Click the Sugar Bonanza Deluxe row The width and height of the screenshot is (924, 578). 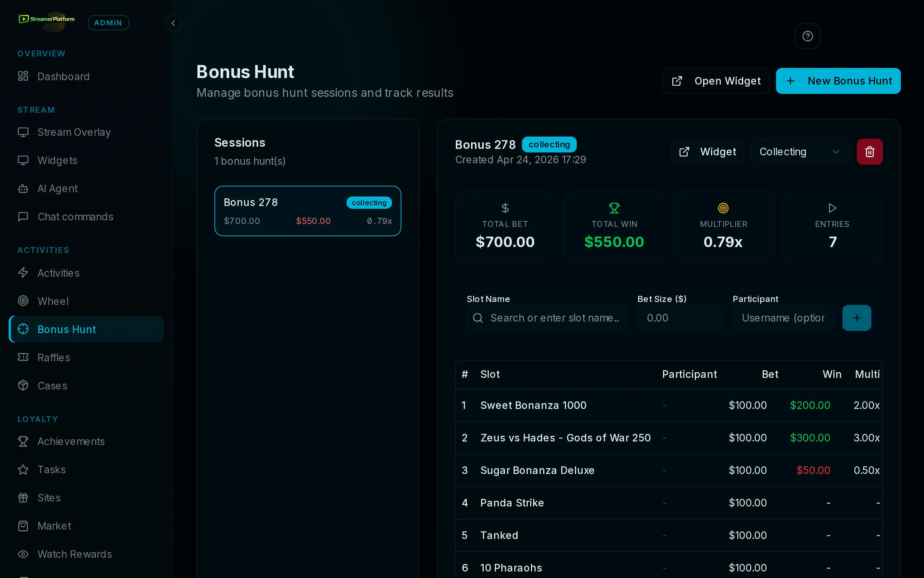pyautogui.click(x=668, y=470)
